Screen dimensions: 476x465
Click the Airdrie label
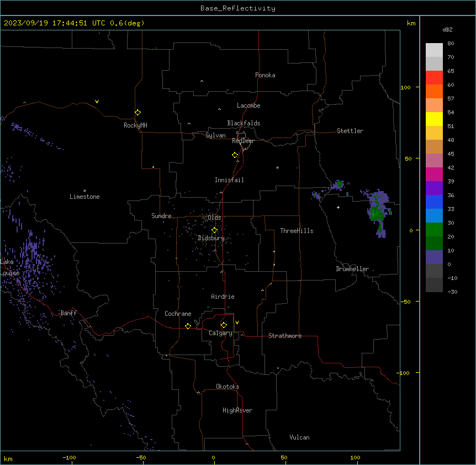[x=223, y=297]
